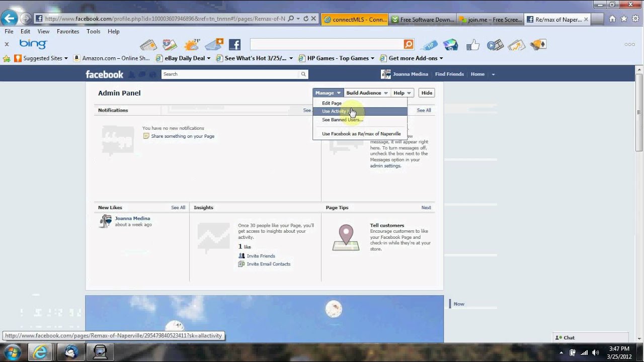Screen dimensions: 644x362
Task: Click the Facebook logo in header
Action: (x=104, y=74)
